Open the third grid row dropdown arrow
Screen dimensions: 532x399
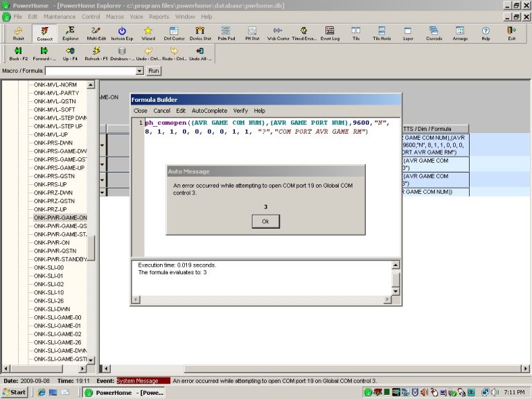coord(102,180)
